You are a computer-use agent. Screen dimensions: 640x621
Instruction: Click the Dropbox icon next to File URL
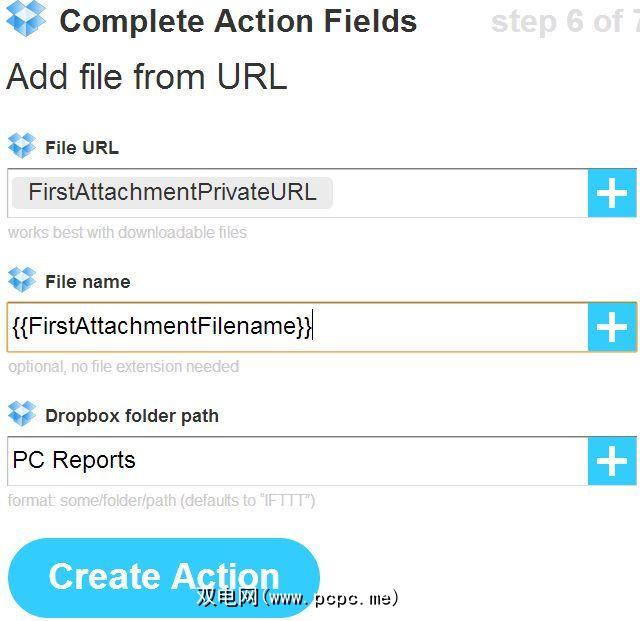click(x=21, y=147)
